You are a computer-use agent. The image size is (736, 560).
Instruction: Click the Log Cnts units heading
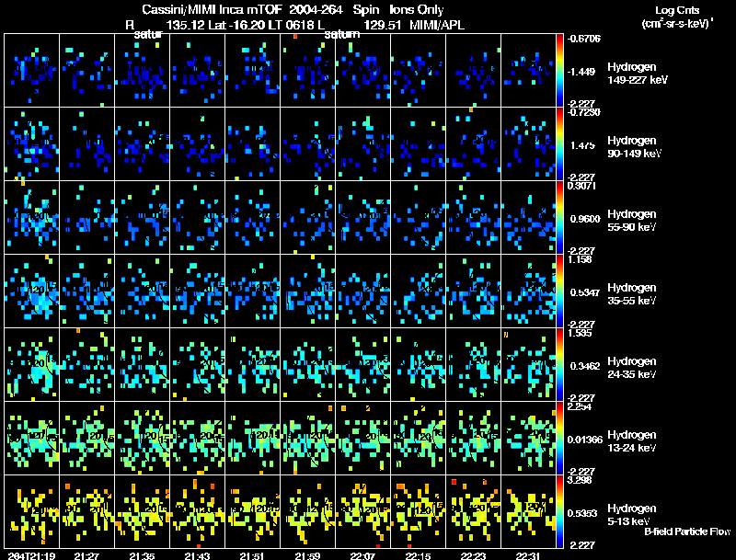677,17
